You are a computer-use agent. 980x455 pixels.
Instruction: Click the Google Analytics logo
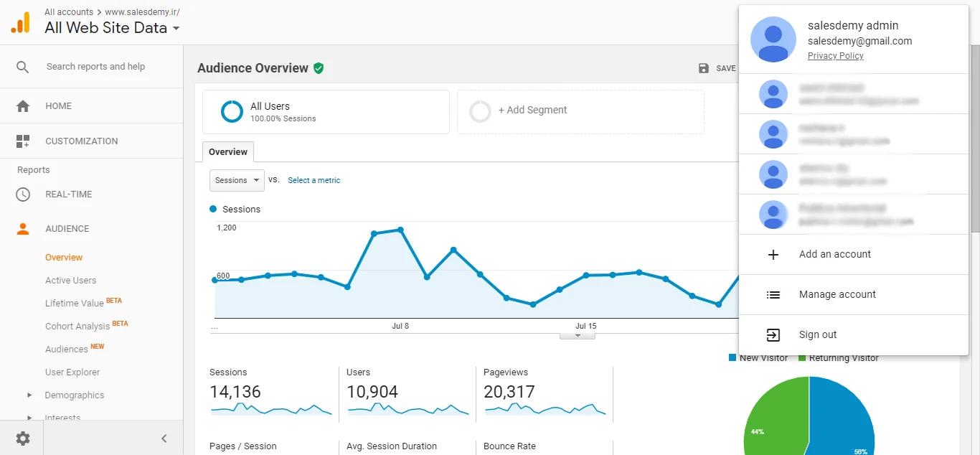coord(20,22)
